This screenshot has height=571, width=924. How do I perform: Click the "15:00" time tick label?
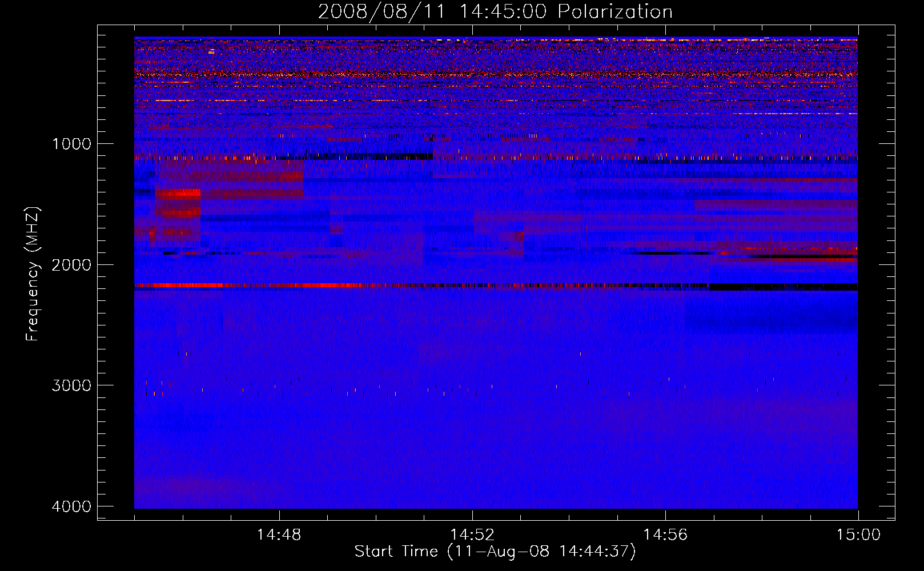pos(858,535)
